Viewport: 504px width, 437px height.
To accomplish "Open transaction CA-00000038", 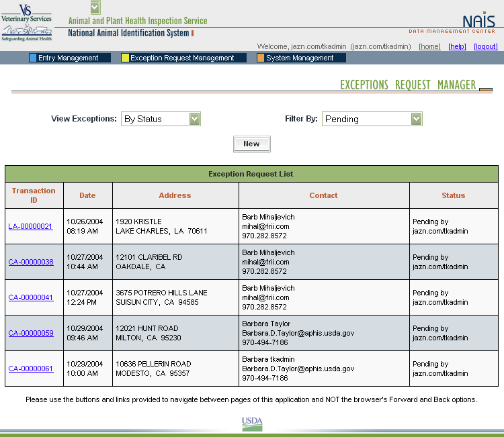I will (31, 262).
